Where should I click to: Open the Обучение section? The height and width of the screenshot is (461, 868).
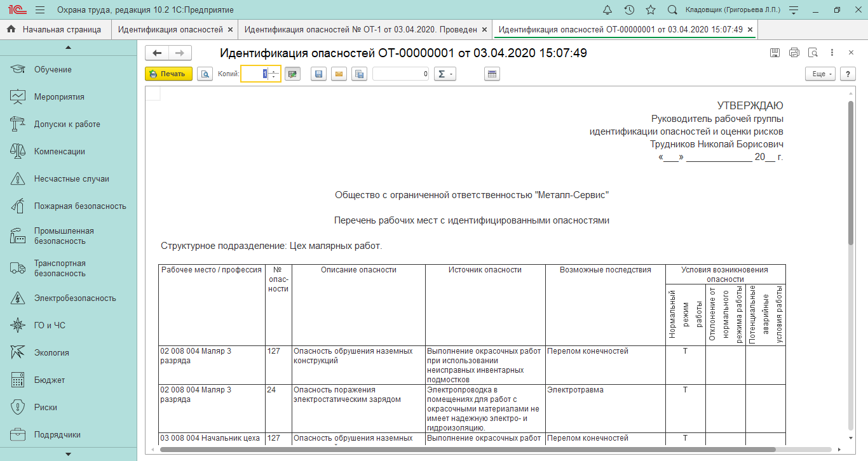[x=68, y=70]
